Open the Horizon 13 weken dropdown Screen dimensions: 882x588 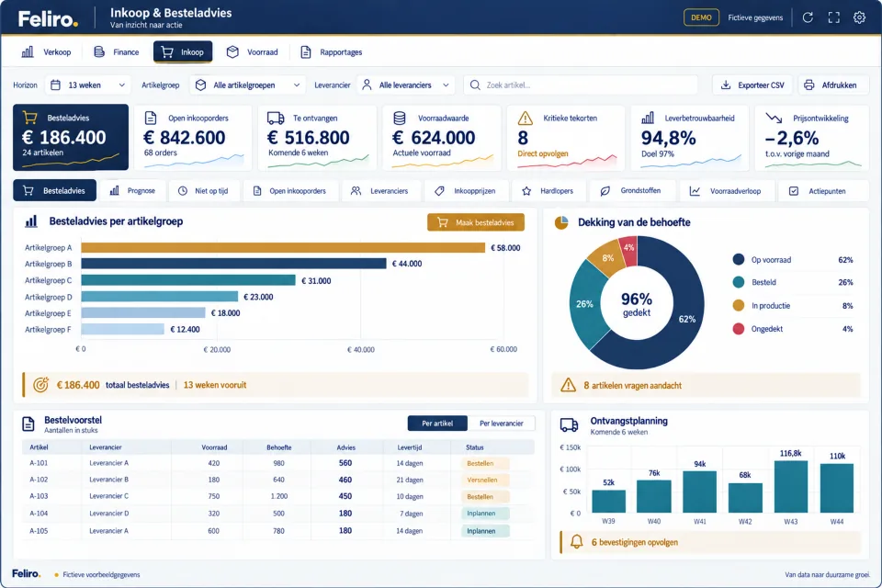click(88, 85)
